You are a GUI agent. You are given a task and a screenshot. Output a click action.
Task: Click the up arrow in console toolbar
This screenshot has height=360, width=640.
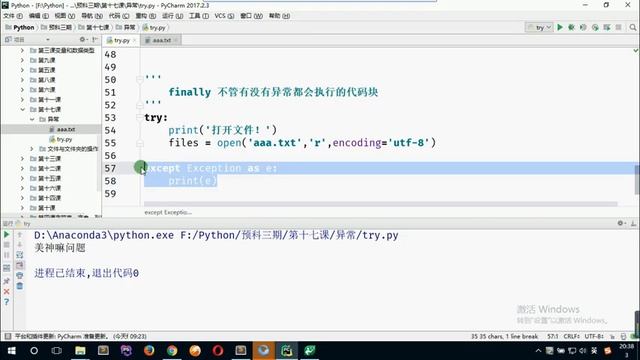(20, 235)
